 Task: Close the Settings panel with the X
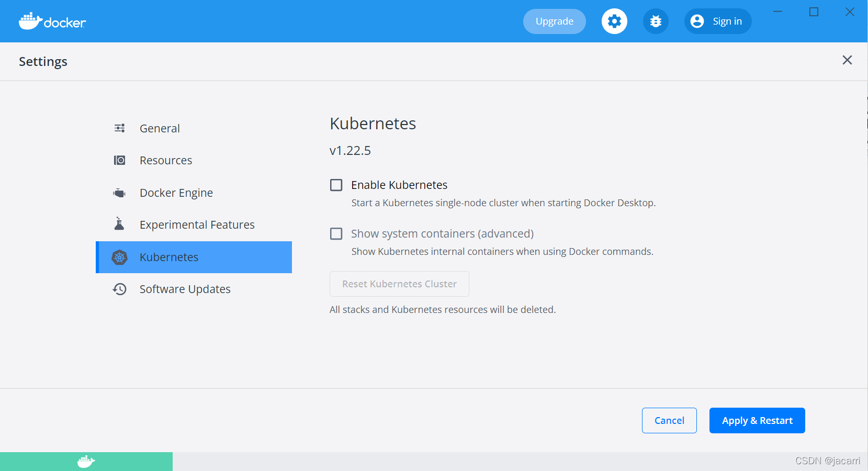coord(847,60)
